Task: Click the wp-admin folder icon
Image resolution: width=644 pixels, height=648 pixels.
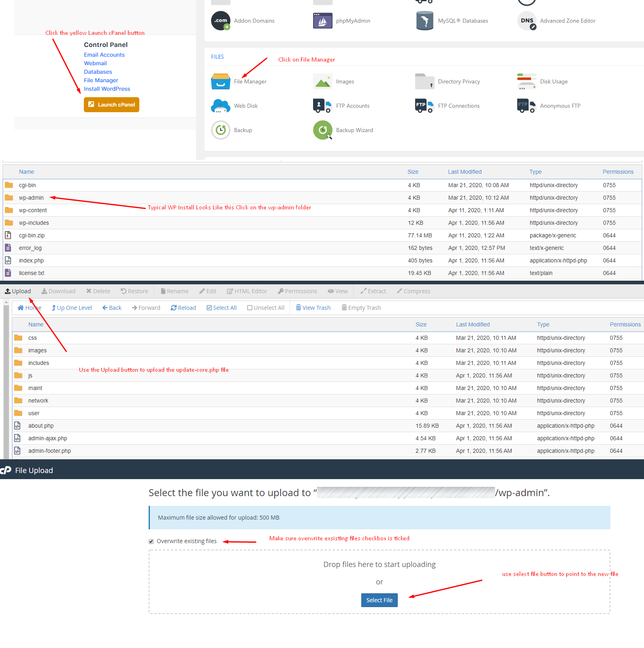Action: tap(9, 198)
